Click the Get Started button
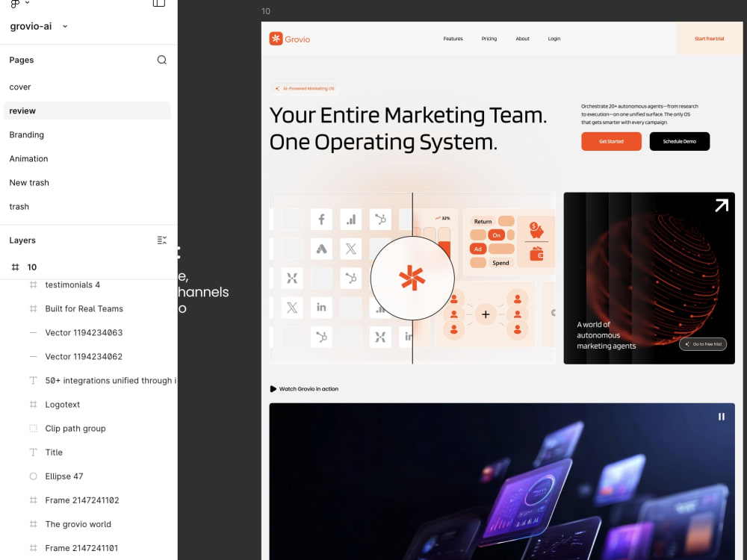Image resolution: width=747 pixels, height=560 pixels. pos(611,141)
